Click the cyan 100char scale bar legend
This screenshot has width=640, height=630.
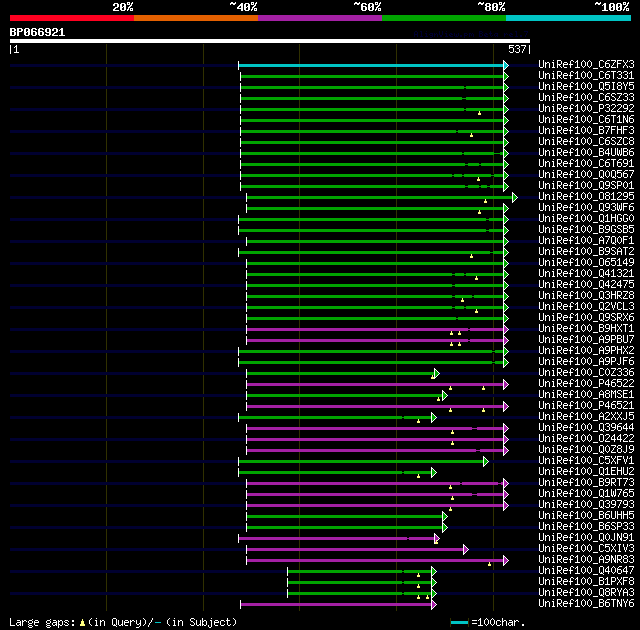[x=459, y=622]
